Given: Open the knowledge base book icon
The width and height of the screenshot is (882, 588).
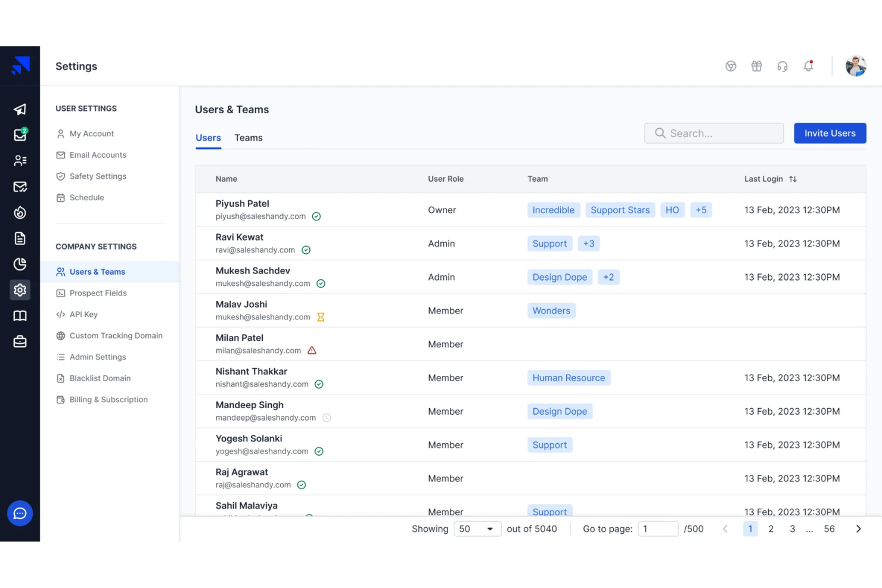Looking at the screenshot, I should click(x=20, y=315).
